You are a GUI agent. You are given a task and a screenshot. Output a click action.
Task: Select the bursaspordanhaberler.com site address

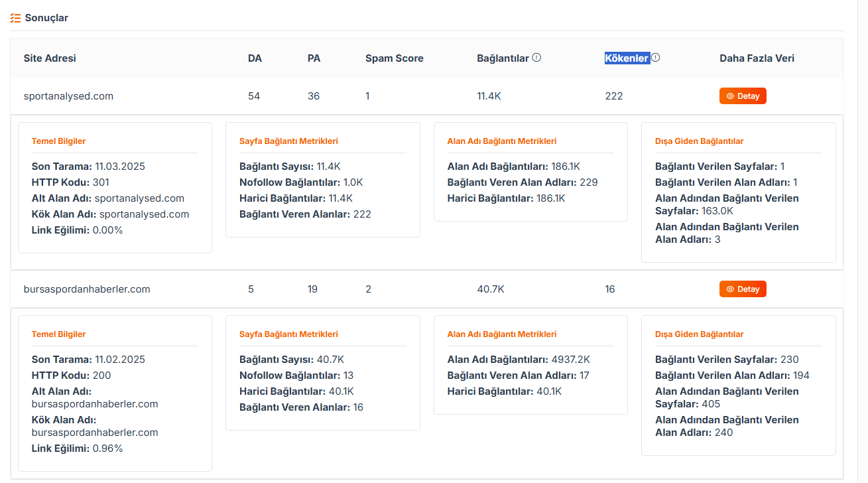click(87, 289)
